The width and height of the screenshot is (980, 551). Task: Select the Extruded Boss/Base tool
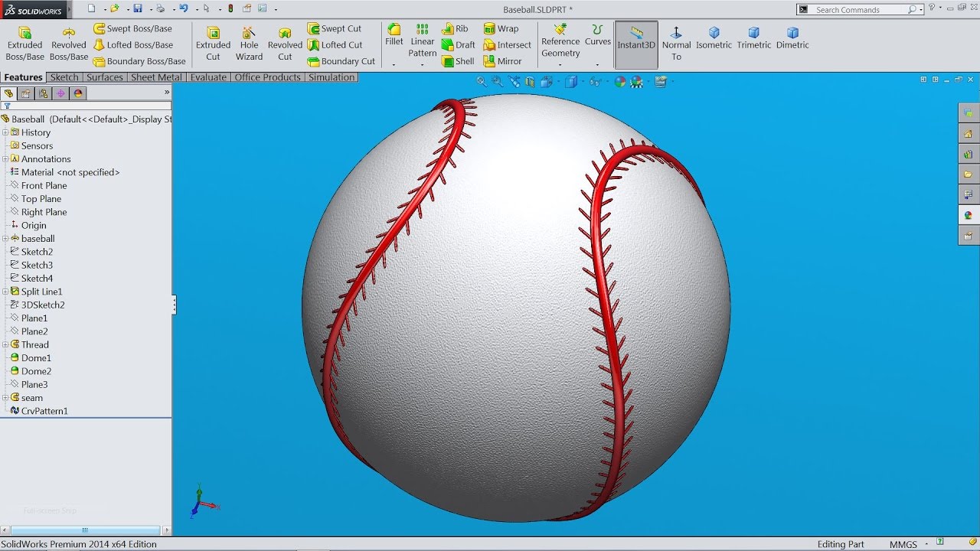pyautogui.click(x=25, y=44)
